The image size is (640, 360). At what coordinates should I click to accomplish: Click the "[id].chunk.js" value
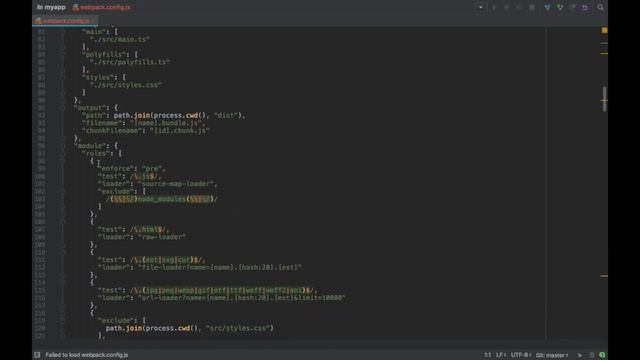click(x=180, y=131)
